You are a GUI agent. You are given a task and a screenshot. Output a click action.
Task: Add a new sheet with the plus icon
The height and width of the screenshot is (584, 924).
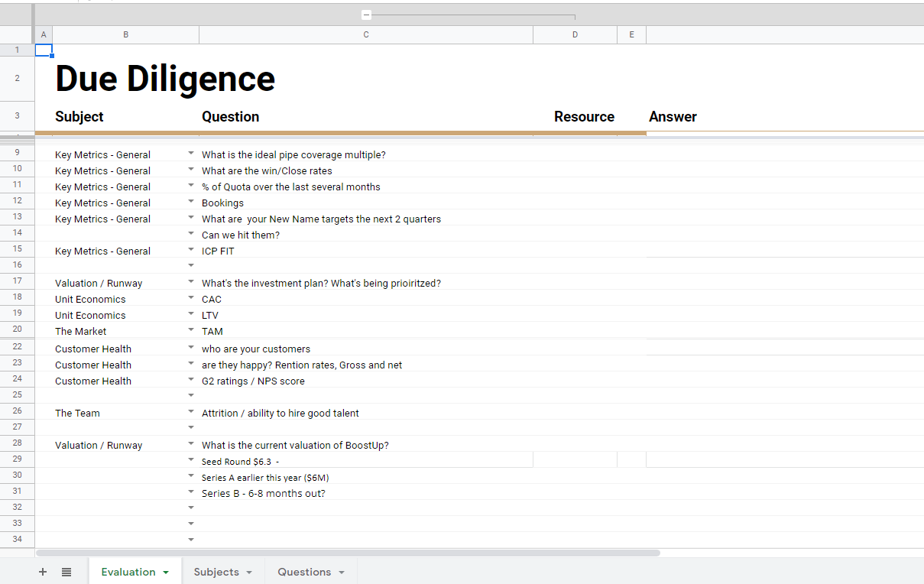pyautogui.click(x=42, y=572)
